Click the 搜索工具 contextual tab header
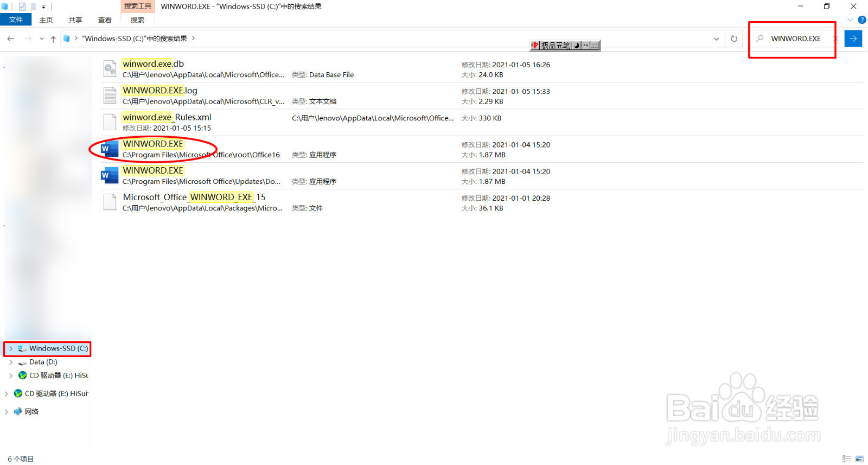This screenshot has width=868, height=465. pyautogui.click(x=138, y=6)
